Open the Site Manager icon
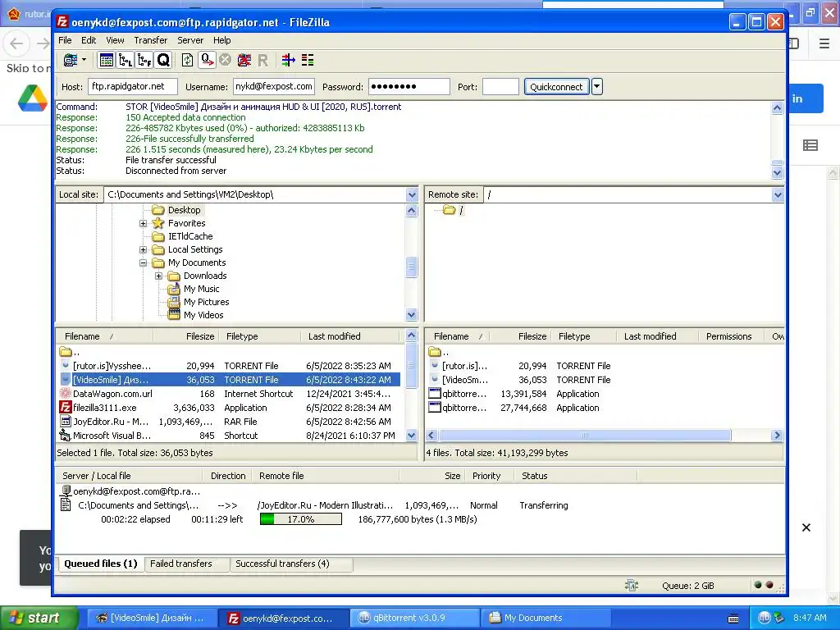Viewport: 840px width, 630px height. [71, 60]
